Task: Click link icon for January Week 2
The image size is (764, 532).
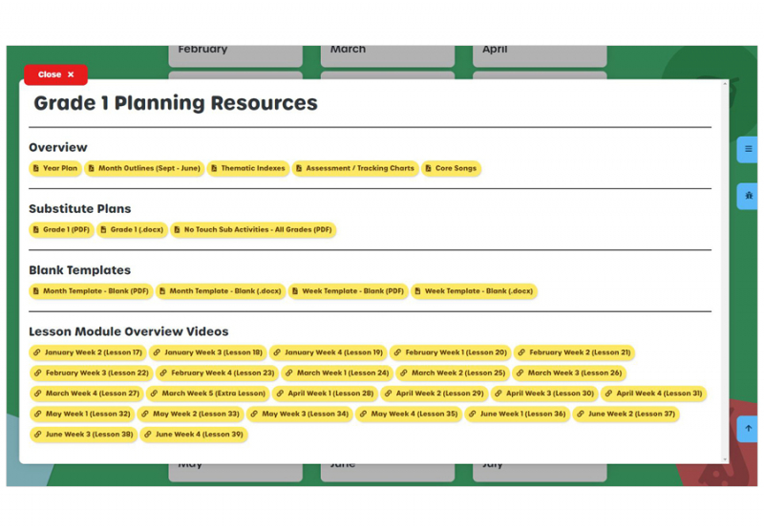Action: pyautogui.click(x=37, y=352)
